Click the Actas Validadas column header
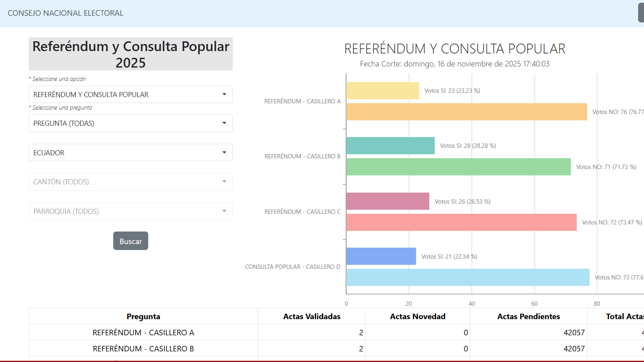This screenshot has width=644, height=362. click(311, 316)
